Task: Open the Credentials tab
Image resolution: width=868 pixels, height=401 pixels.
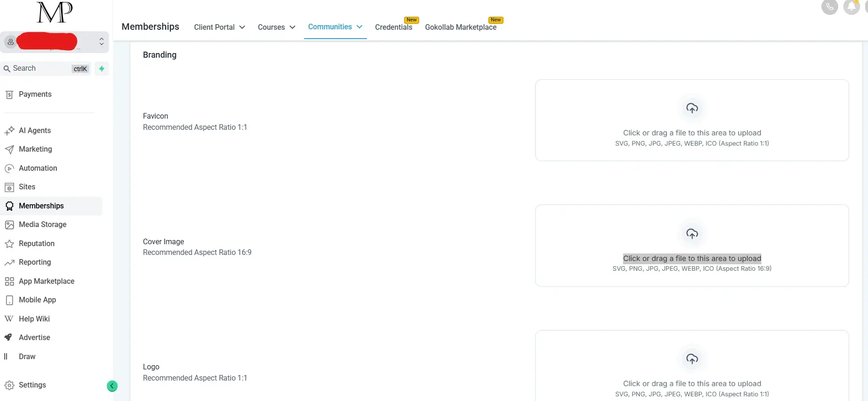Action: (x=393, y=27)
